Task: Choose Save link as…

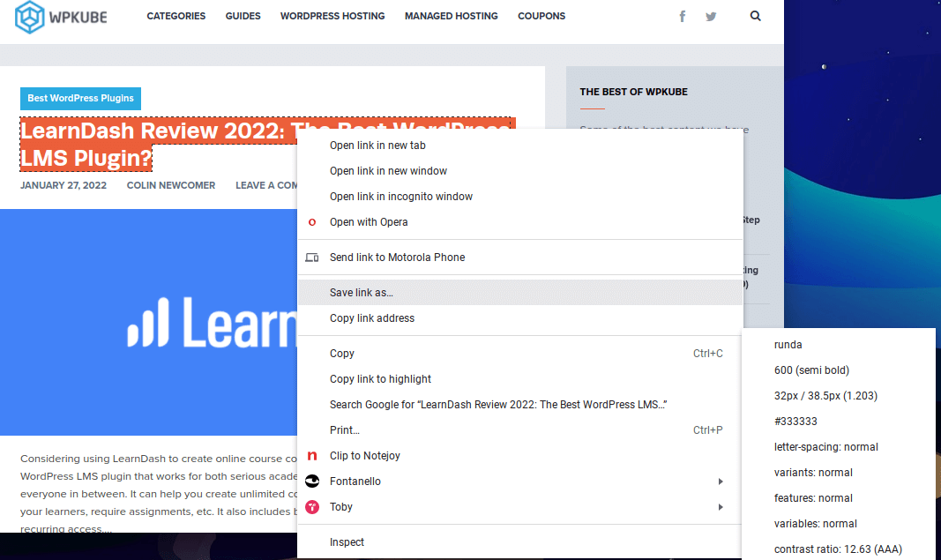Action: (519, 292)
